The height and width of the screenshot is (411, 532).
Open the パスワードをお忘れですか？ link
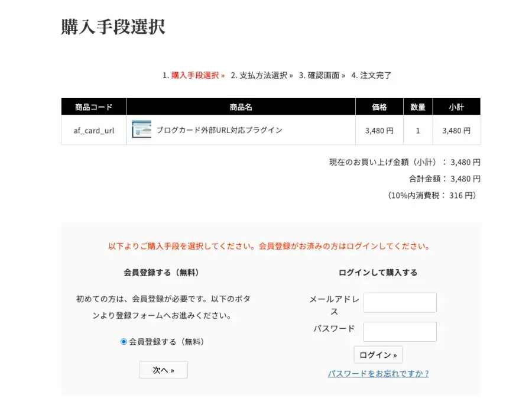pyautogui.click(x=378, y=374)
